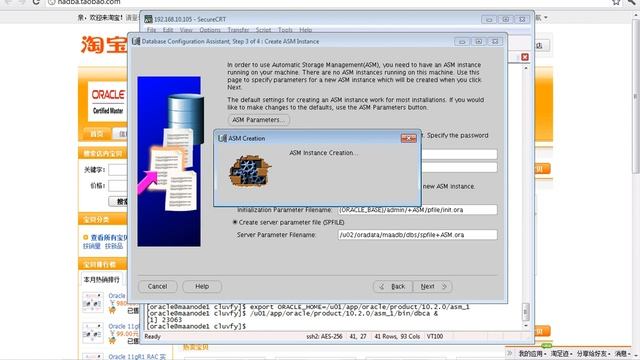Open the Options menu in SecureCRT
The width and height of the screenshot is (640, 360).
click(210, 30)
